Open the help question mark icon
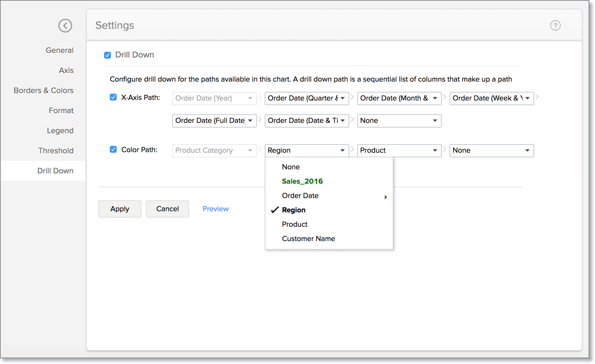Screen dimensions: 595x364 pyautogui.click(x=555, y=25)
